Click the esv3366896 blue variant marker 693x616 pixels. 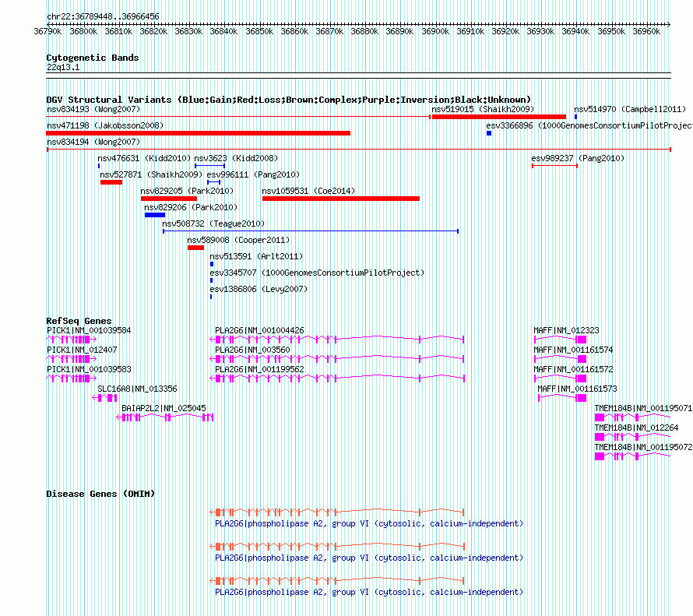click(489, 133)
